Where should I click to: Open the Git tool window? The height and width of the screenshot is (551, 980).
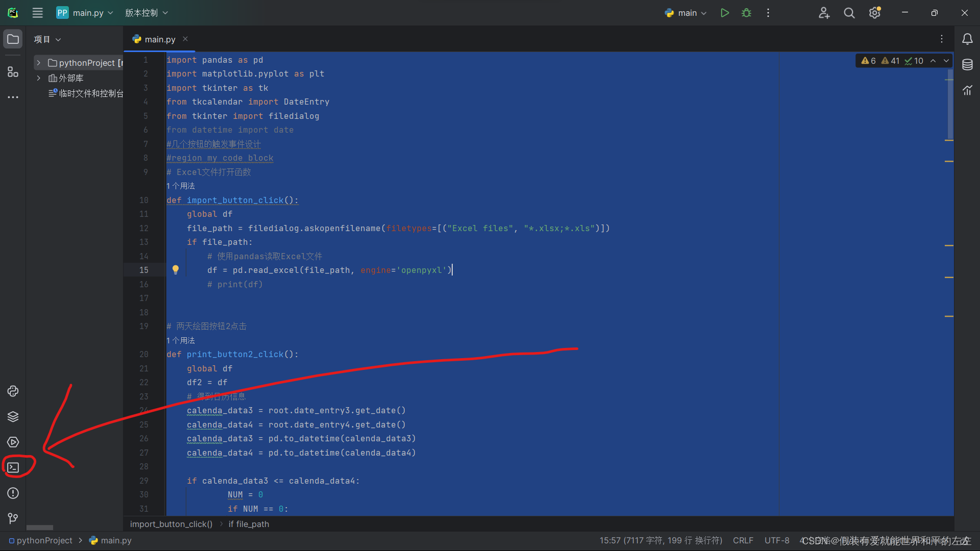[x=13, y=518]
